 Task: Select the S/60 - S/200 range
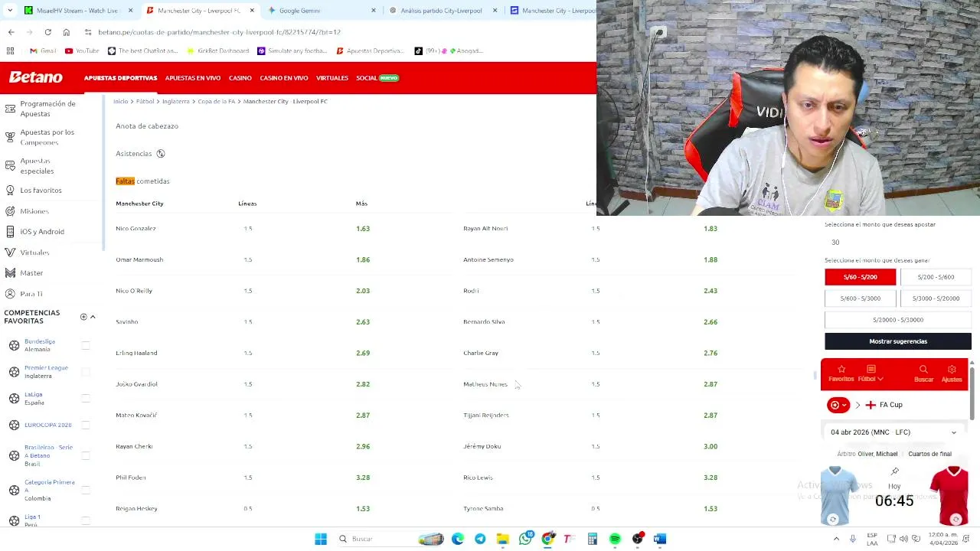point(861,277)
